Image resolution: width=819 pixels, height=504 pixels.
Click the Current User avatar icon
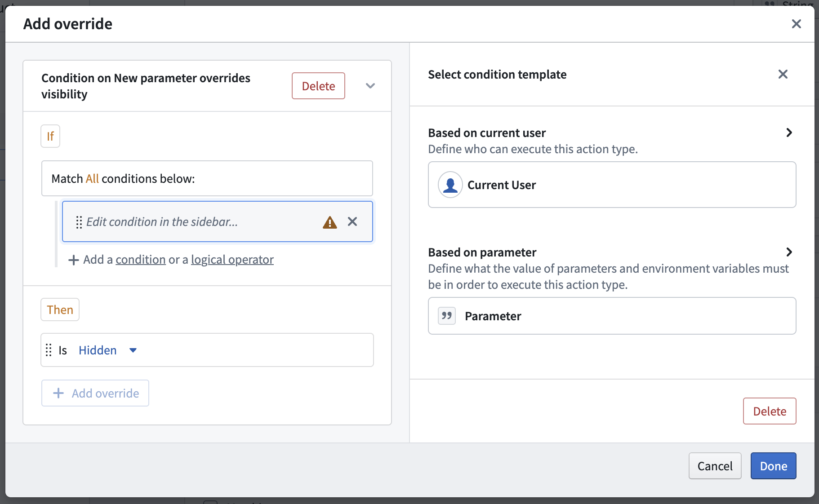[450, 185]
